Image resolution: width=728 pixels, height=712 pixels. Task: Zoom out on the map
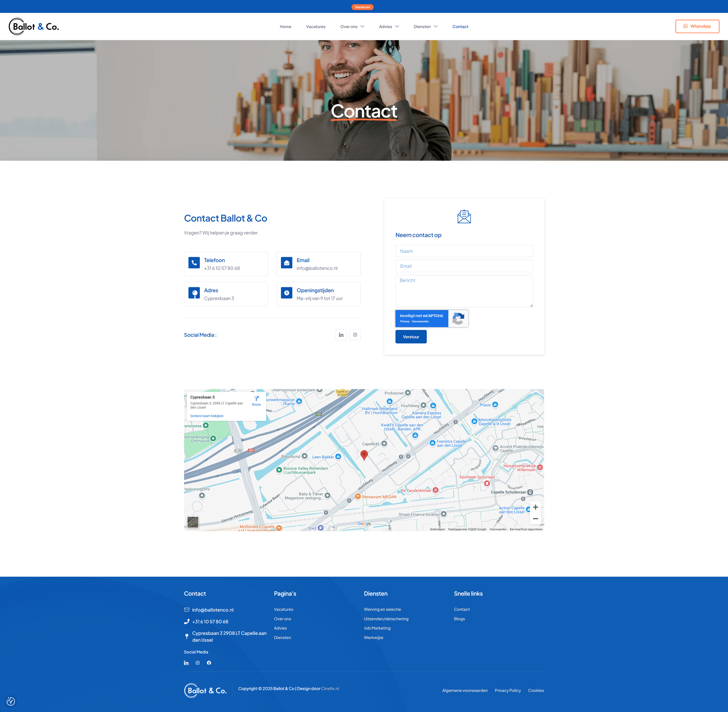point(535,519)
